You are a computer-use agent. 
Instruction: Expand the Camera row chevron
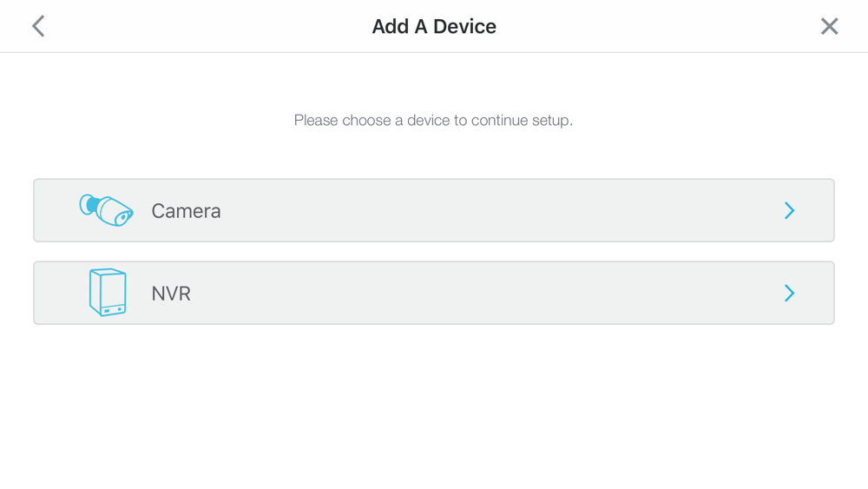click(789, 210)
